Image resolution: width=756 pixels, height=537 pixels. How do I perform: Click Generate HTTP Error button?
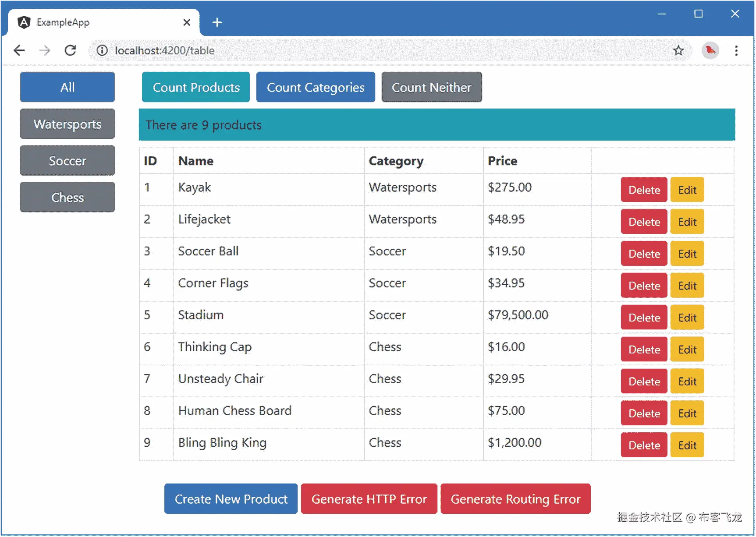[369, 499]
